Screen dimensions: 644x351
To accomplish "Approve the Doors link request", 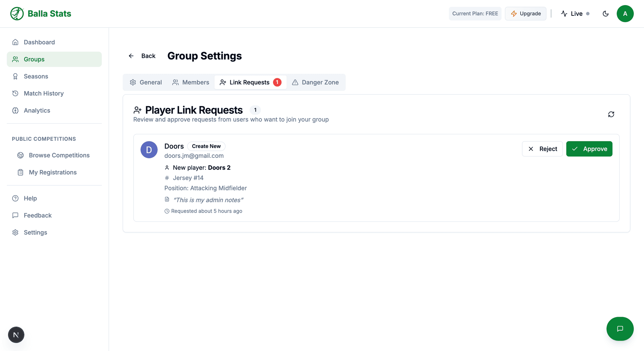I will tap(589, 149).
